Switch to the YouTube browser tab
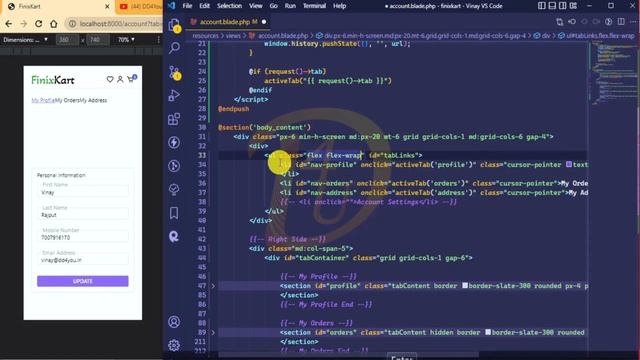640x360 pixels. pyautogui.click(x=140, y=7)
